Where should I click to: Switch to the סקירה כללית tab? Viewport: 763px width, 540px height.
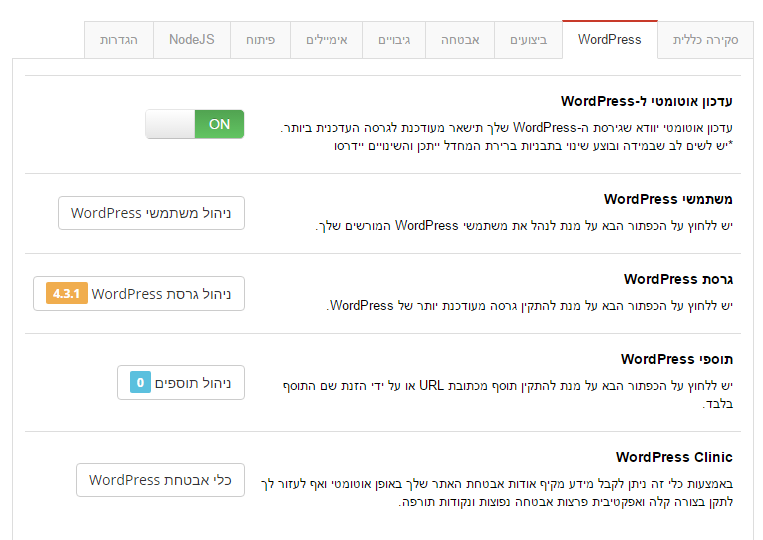pyautogui.click(x=705, y=40)
